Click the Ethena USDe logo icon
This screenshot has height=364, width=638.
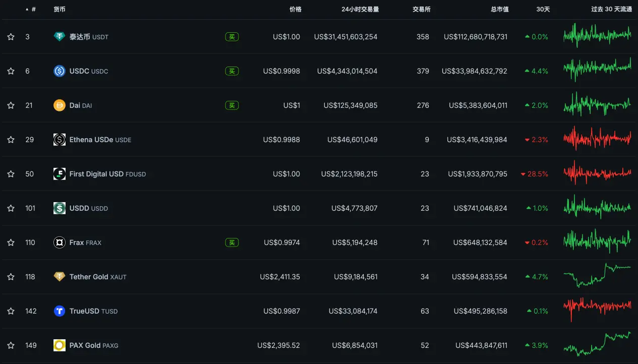60,140
